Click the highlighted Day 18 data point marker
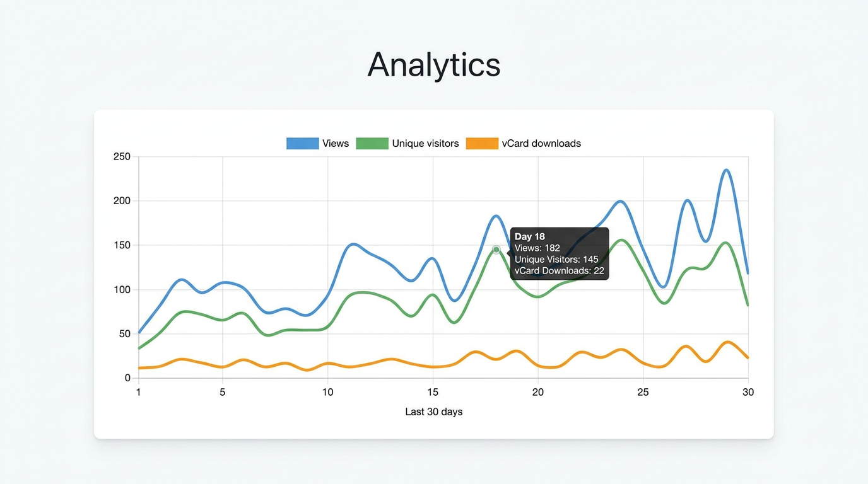868x484 pixels. 496,250
